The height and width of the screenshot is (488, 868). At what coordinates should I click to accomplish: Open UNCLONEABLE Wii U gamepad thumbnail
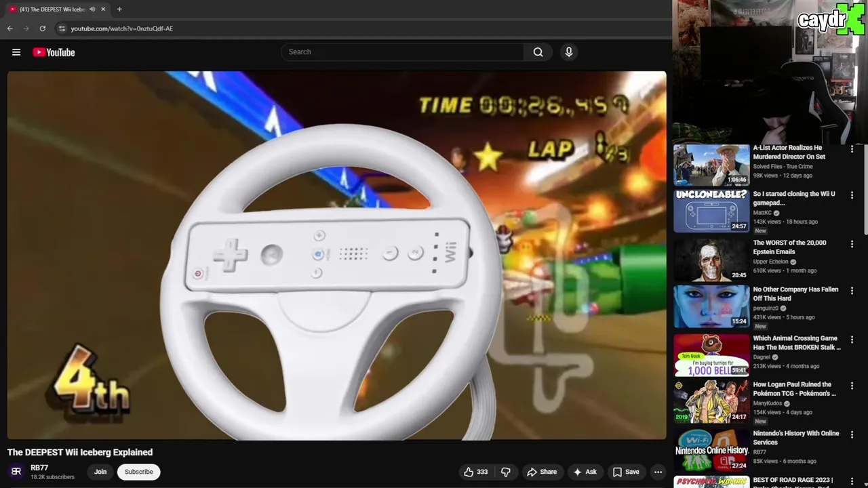point(711,211)
